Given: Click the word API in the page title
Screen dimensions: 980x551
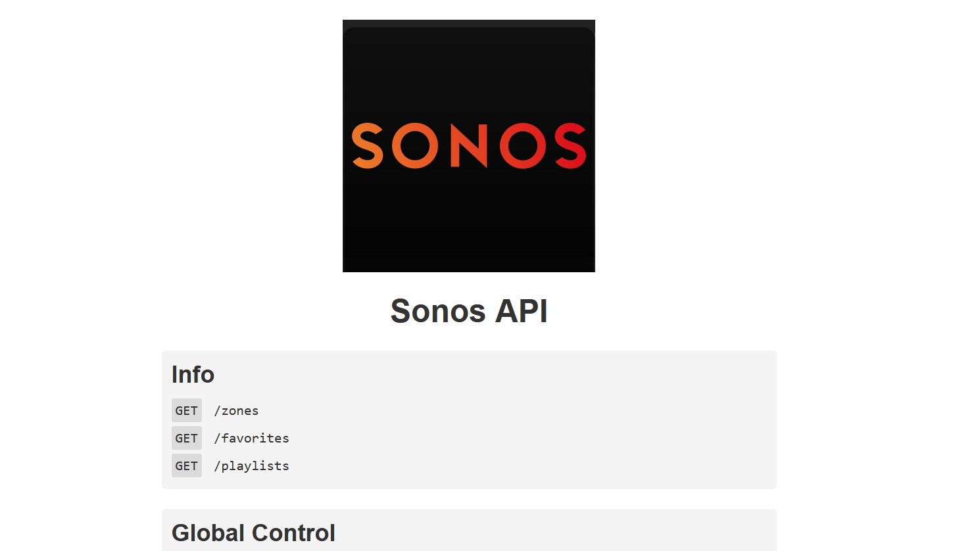Looking at the screenshot, I should point(521,311).
